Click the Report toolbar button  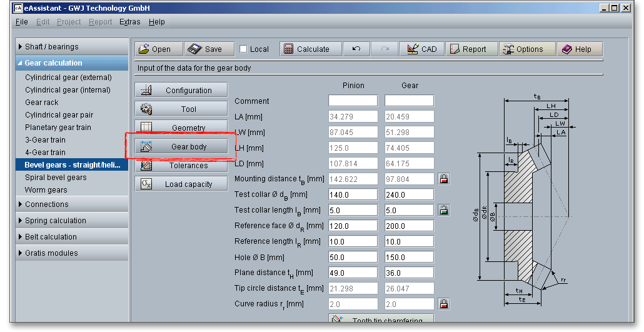tap(467, 49)
